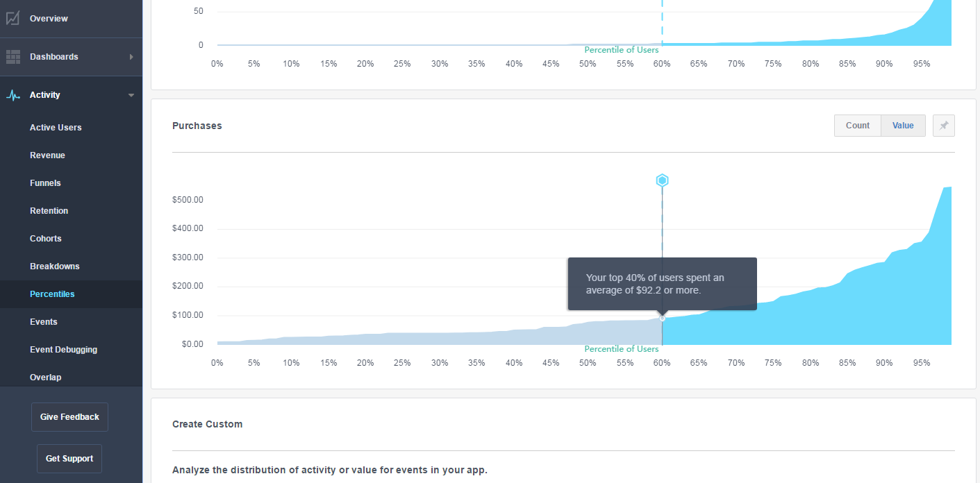This screenshot has height=483, width=980.
Task: Expand the Dashboards submenu arrow
Action: tap(131, 57)
